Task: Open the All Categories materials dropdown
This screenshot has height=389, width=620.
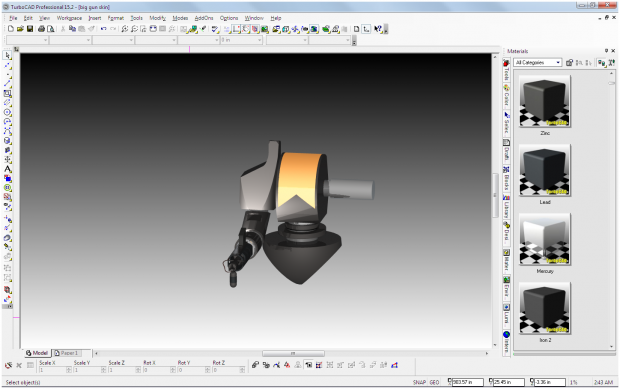Action: click(x=538, y=62)
